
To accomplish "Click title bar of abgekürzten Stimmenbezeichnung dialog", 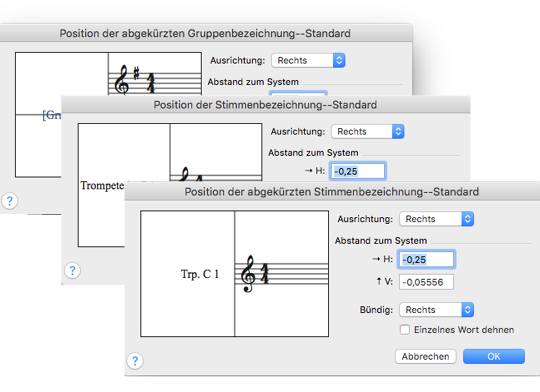I will pyautogui.click(x=332, y=192).
